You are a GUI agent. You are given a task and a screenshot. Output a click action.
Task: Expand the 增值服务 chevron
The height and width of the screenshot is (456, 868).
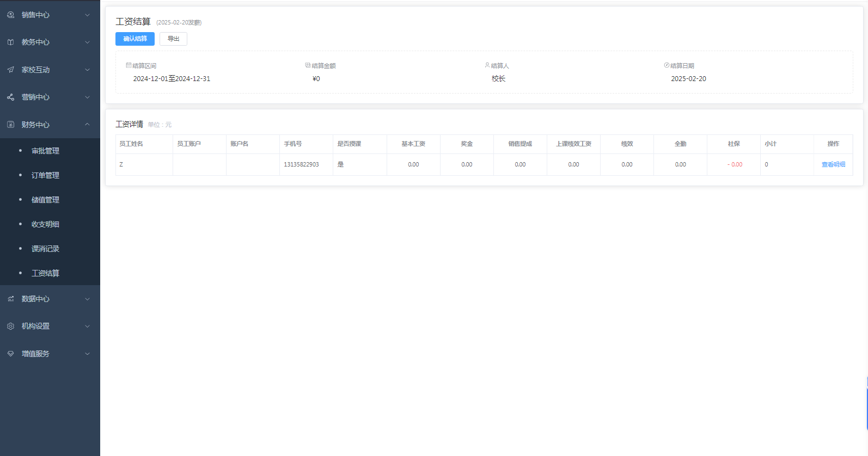pyautogui.click(x=87, y=354)
